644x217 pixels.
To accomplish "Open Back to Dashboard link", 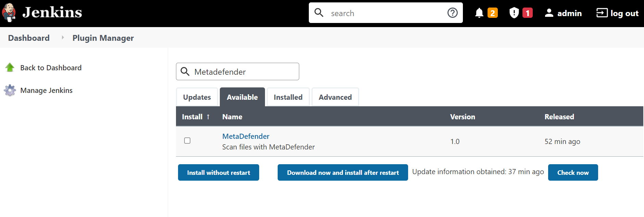I will 51,68.
